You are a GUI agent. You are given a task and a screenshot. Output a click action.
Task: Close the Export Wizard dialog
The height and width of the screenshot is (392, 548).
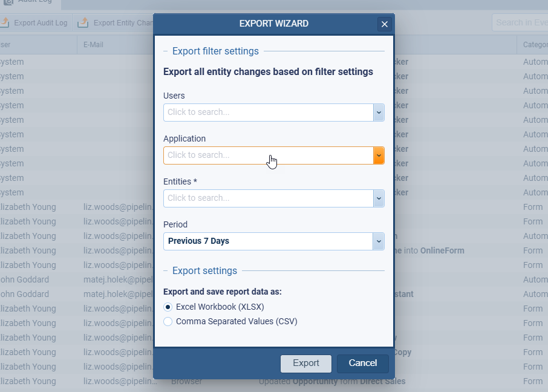[x=384, y=24]
